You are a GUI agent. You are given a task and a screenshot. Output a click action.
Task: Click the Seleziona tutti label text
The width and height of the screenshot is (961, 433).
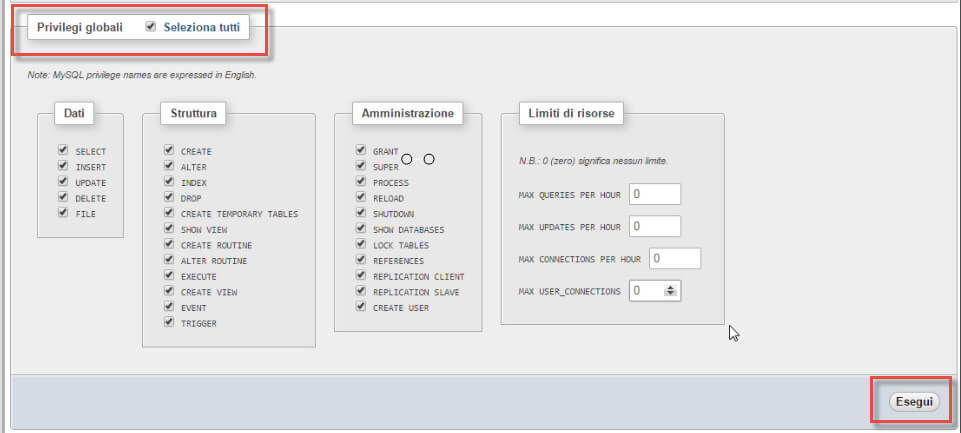coord(202,27)
